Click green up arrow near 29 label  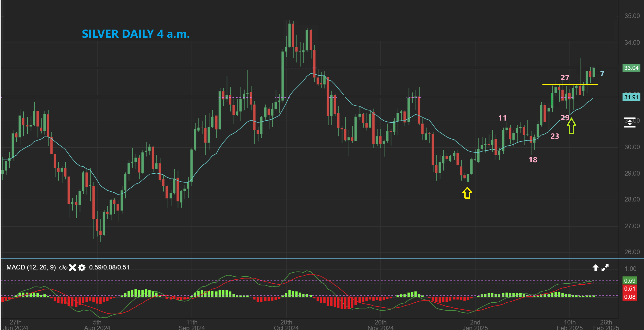[x=571, y=126]
